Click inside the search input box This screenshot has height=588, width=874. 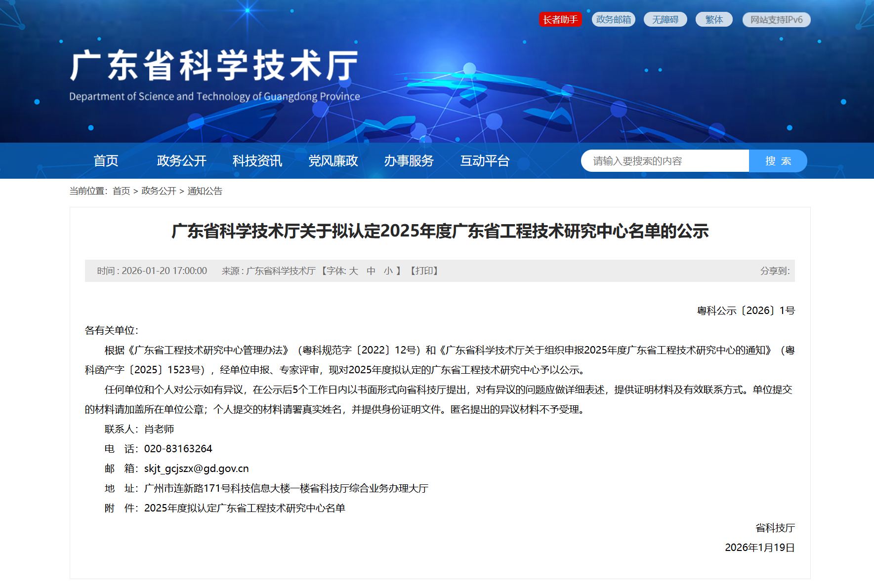(x=665, y=160)
